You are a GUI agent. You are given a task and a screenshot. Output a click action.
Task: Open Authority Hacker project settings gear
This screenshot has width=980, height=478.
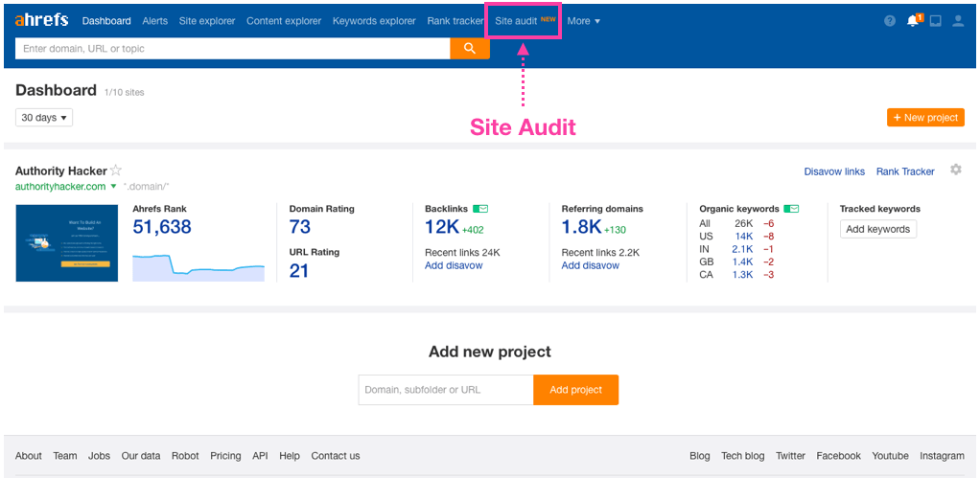(x=956, y=170)
